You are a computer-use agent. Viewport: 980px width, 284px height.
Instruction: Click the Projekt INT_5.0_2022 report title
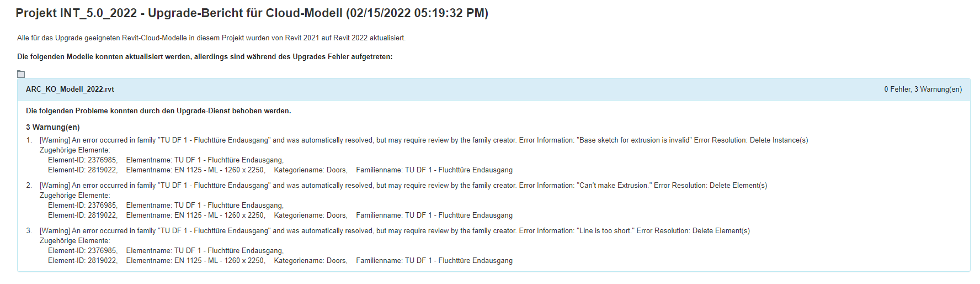[252, 13]
